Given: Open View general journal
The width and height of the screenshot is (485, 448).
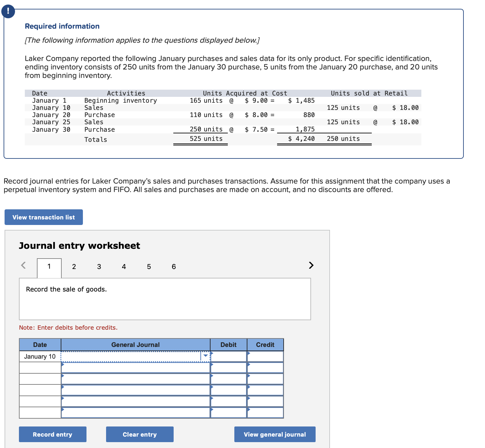Looking at the screenshot, I should pyautogui.click(x=275, y=434).
